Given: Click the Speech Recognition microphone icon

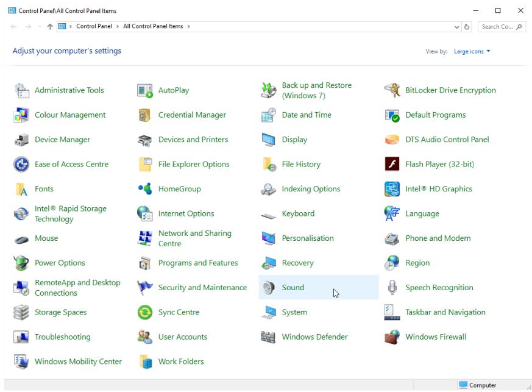Looking at the screenshot, I should (392, 288).
